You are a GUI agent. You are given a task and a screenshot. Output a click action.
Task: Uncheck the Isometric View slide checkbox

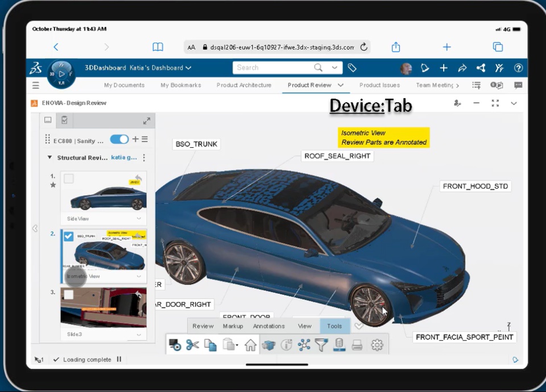click(69, 236)
